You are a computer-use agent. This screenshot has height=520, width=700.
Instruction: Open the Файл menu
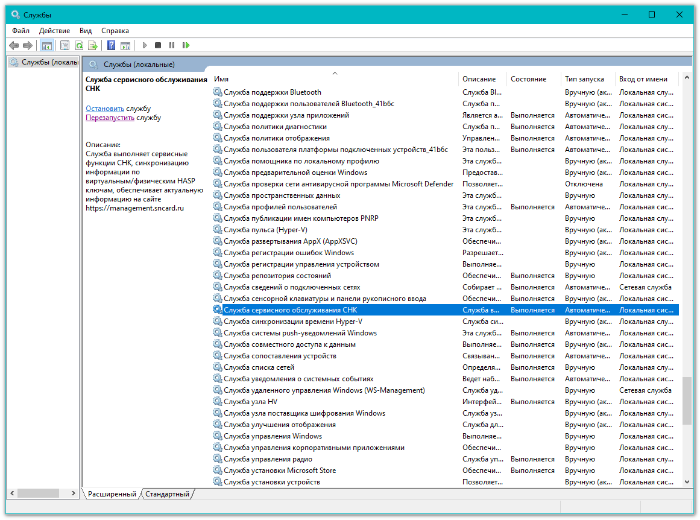(21, 31)
